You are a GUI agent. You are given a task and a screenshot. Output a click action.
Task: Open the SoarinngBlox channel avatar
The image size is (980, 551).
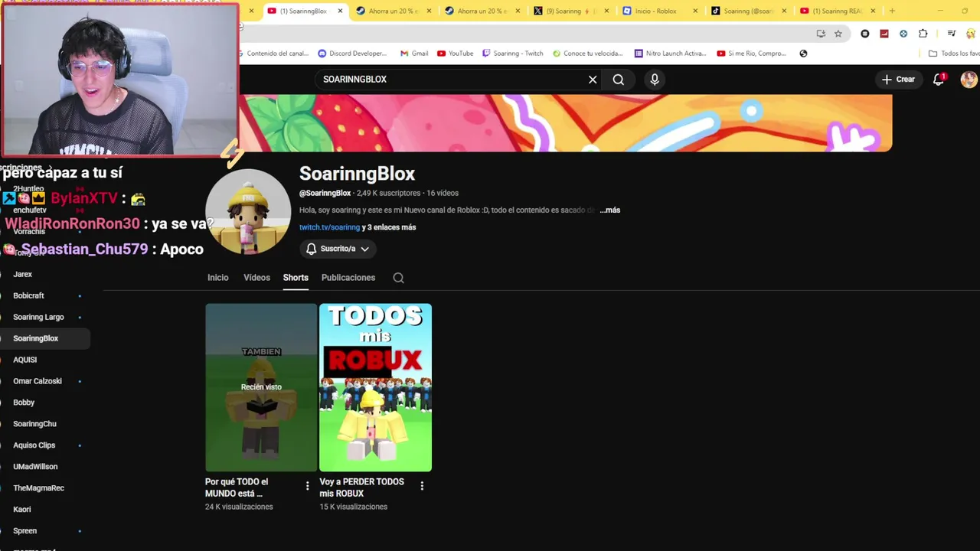248,212
